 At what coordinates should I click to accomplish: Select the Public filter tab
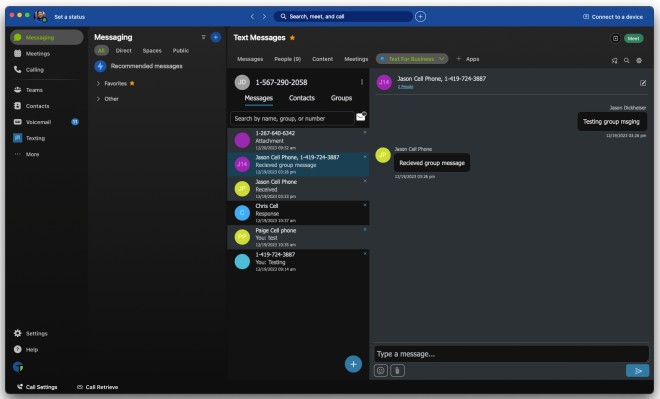[181, 51]
